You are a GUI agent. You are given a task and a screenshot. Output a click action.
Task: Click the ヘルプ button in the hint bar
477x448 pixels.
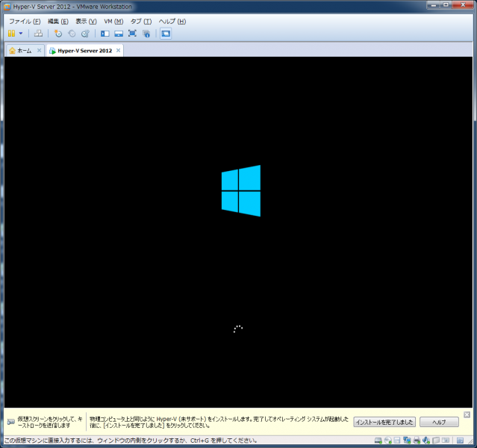[x=439, y=422]
